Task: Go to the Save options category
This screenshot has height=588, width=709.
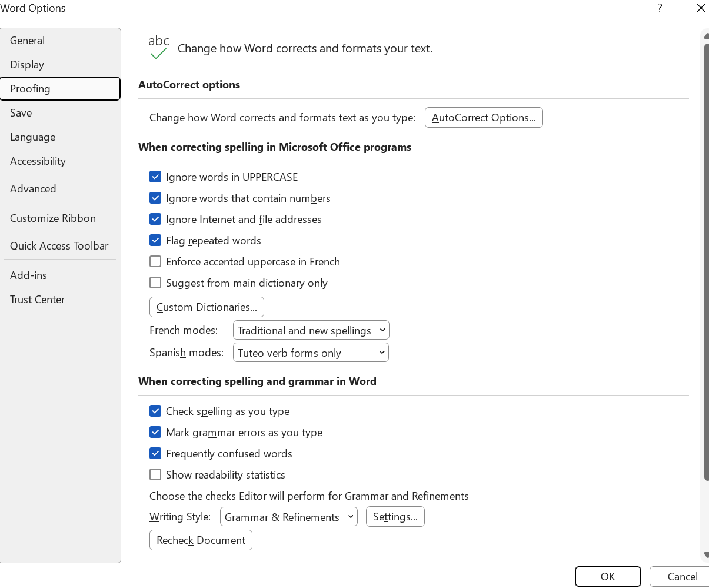Action: [60, 113]
